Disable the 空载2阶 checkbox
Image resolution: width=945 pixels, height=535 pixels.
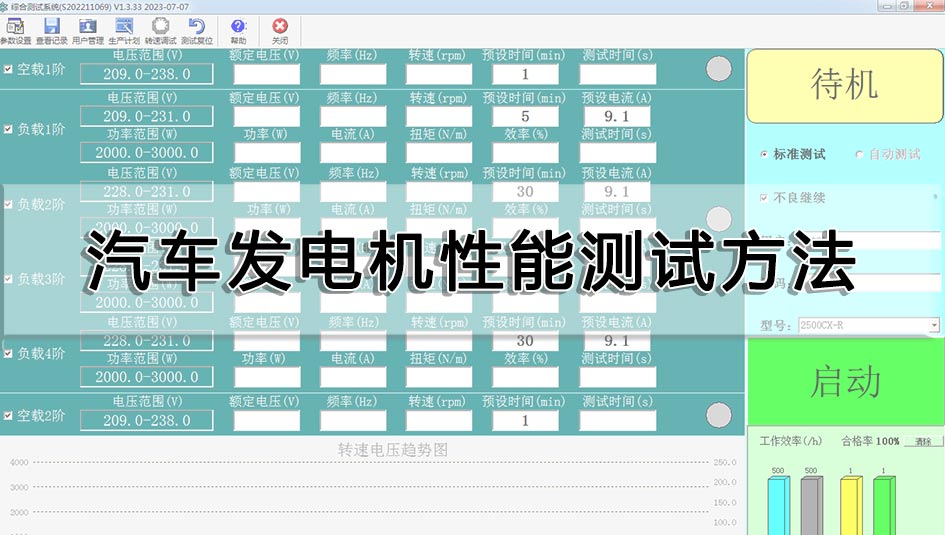point(9,416)
